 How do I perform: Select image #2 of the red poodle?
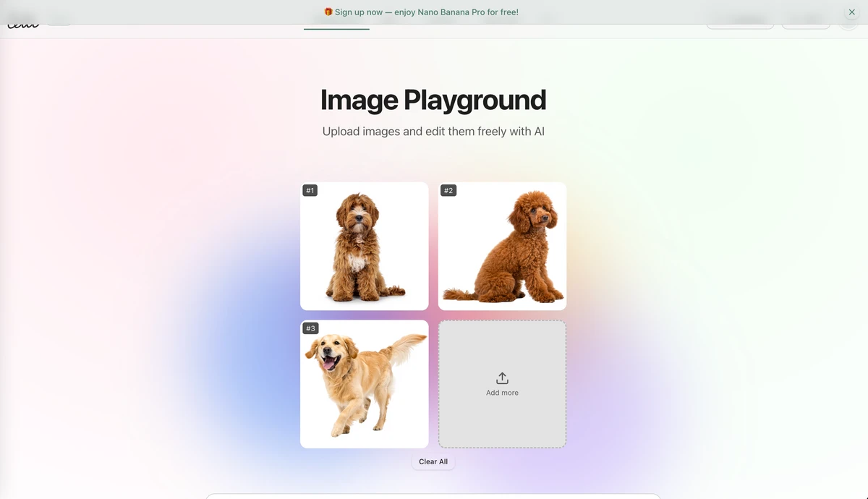click(503, 246)
